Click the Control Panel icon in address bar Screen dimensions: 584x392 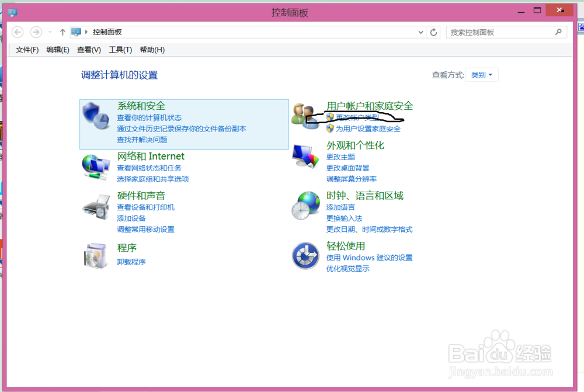tap(75, 32)
